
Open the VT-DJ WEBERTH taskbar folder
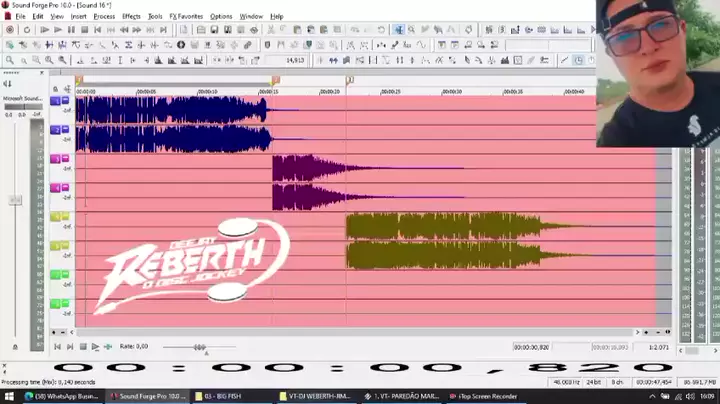click(315, 396)
